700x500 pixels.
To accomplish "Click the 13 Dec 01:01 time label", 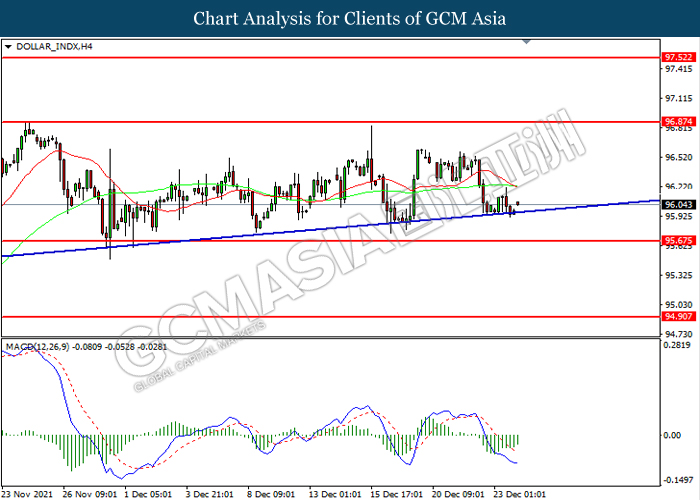I will coord(335,494).
